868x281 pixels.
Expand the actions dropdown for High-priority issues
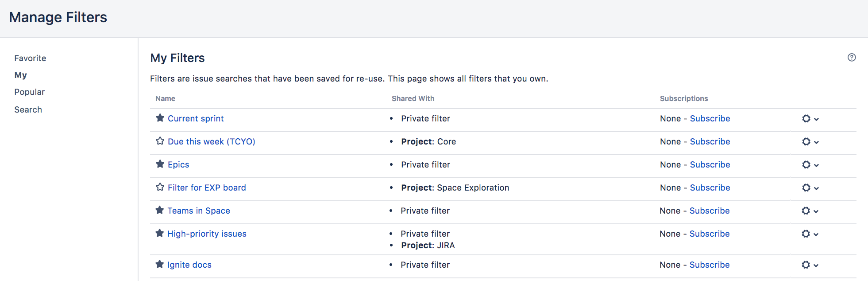816,234
